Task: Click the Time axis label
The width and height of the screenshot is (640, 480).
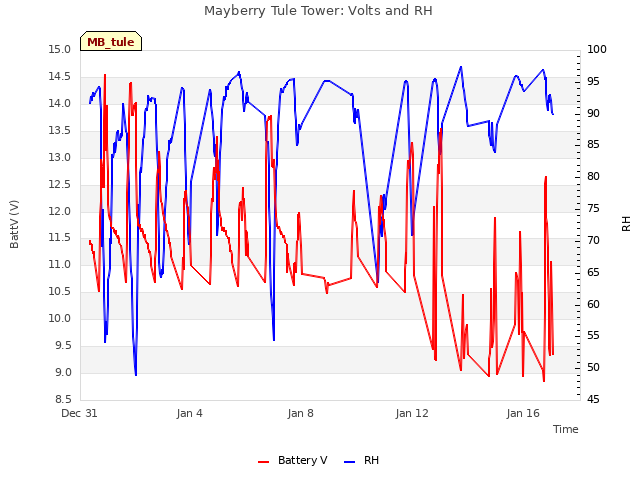Action: click(x=566, y=429)
